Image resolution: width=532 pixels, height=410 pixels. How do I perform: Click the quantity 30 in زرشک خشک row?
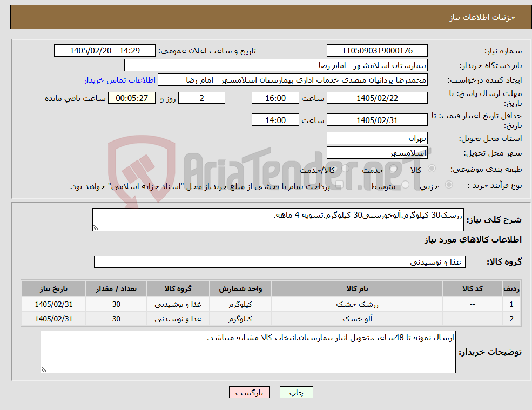pyautogui.click(x=116, y=304)
